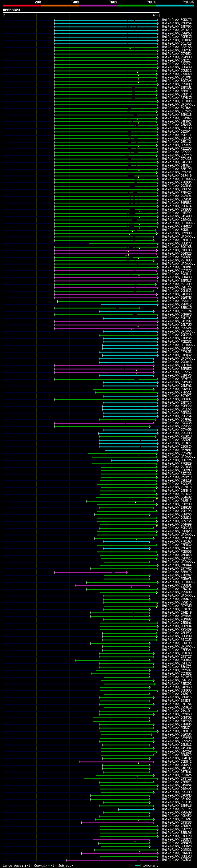Select the UniRef100_O48547 label
This screenshot has height=868, width=197.
[x=176, y=501]
